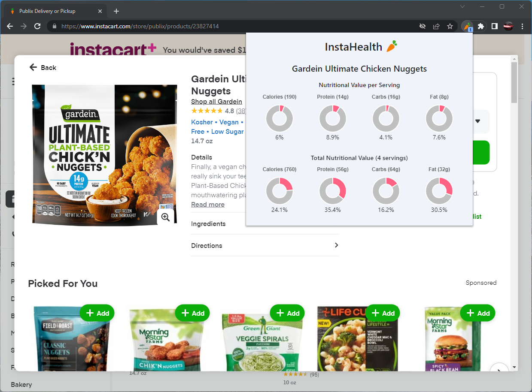
Task: Click the total Carbs (64g) donut chart
Action: [x=386, y=191]
